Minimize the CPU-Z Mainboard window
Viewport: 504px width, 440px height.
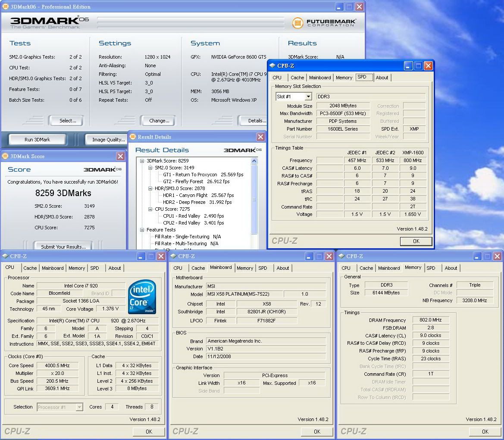pos(309,256)
